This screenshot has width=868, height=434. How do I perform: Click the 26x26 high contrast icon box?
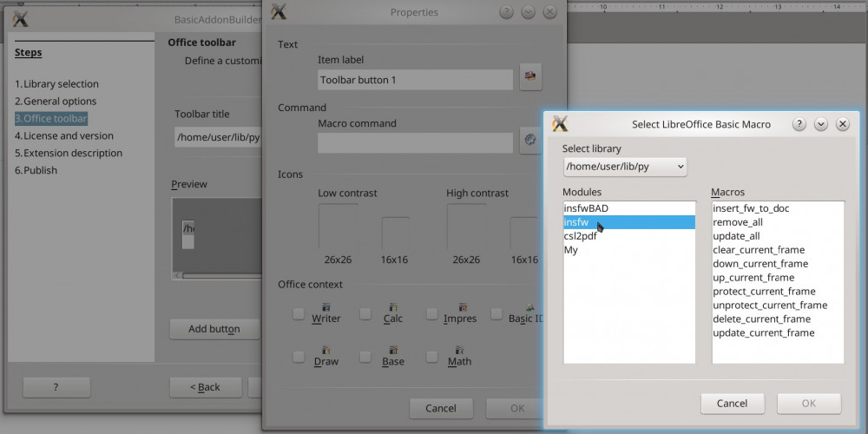466,227
